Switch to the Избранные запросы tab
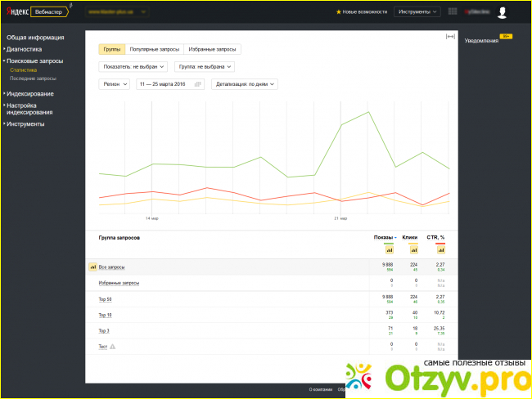Viewport: 532px width, 399px height. click(x=213, y=50)
